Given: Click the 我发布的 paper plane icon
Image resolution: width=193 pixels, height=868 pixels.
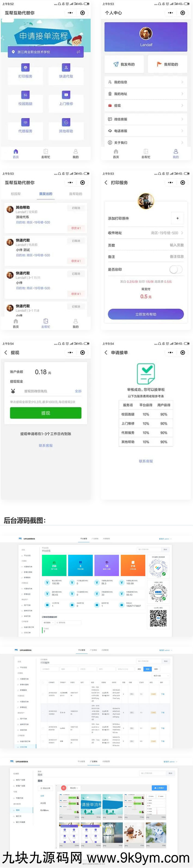Looking at the screenshot, I should point(116,64).
